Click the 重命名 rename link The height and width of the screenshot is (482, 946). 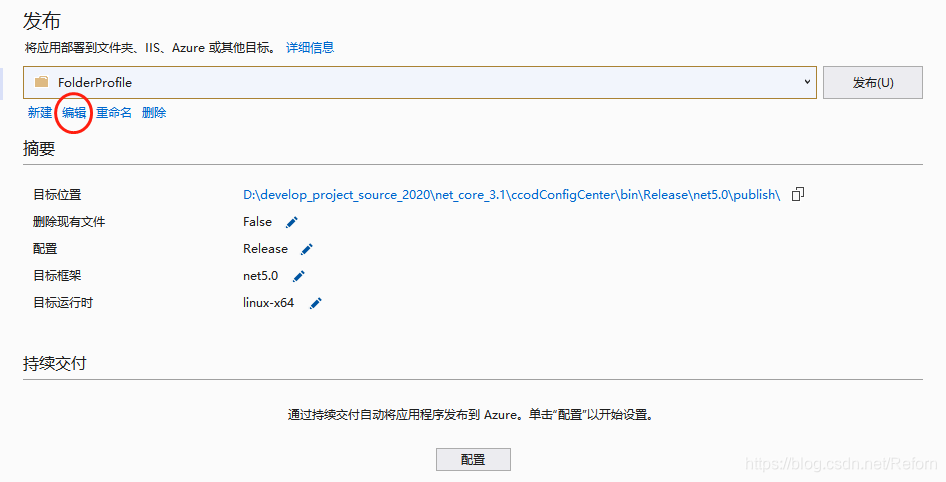pyautogui.click(x=113, y=113)
